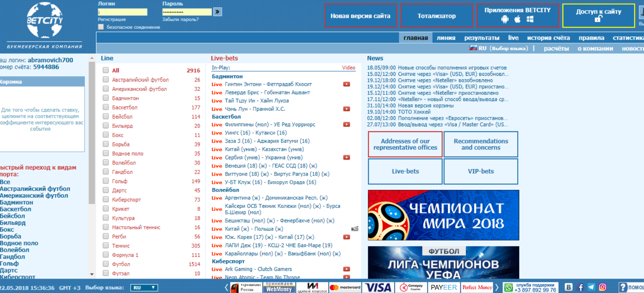Click the Android app icon
644x293 pixels.
coord(505,19)
